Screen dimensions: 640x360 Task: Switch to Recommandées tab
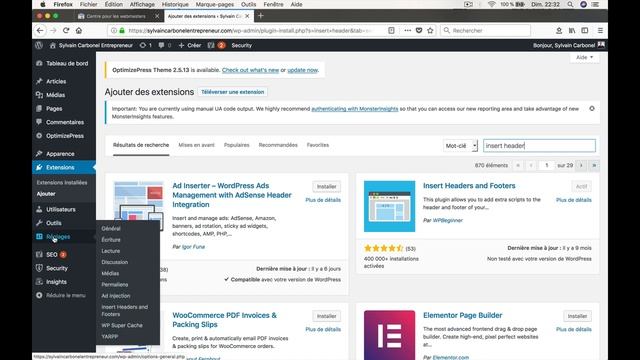tap(278, 145)
